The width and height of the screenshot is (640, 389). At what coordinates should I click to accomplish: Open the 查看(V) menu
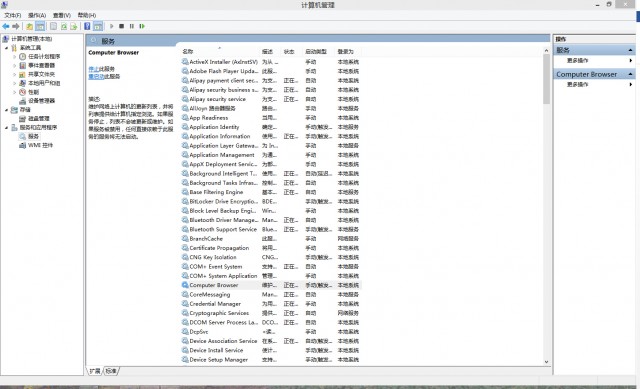pos(62,15)
